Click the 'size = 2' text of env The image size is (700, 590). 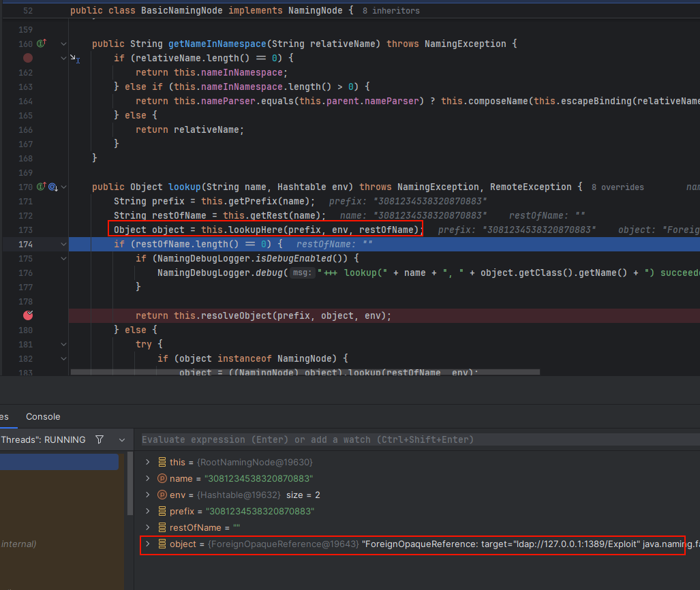(303, 495)
